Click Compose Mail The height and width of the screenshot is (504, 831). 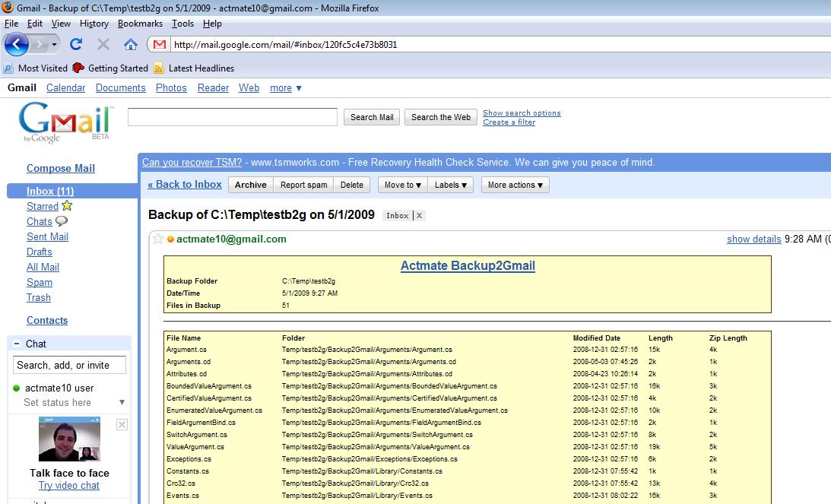pos(60,168)
